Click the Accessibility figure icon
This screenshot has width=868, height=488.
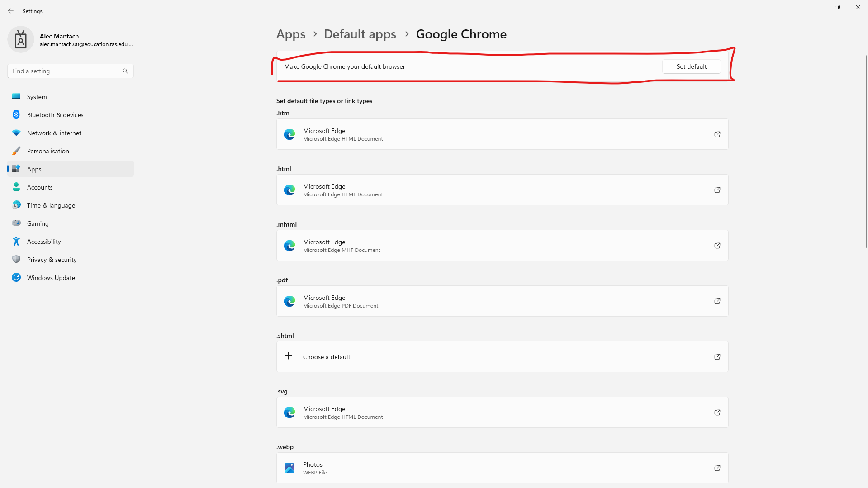pos(16,241)
